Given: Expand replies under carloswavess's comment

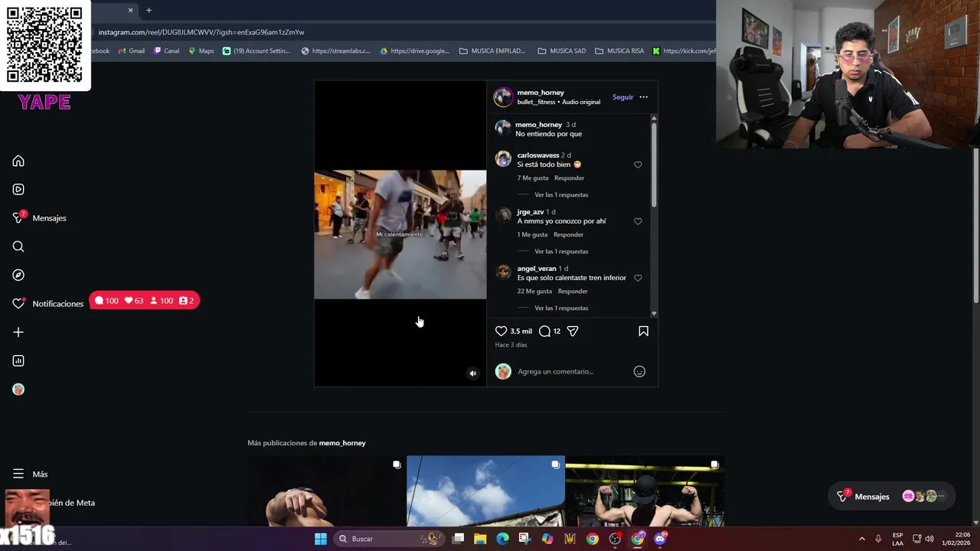Looking at the screenshot, I should pyautogui.click(x=561, y=195).
